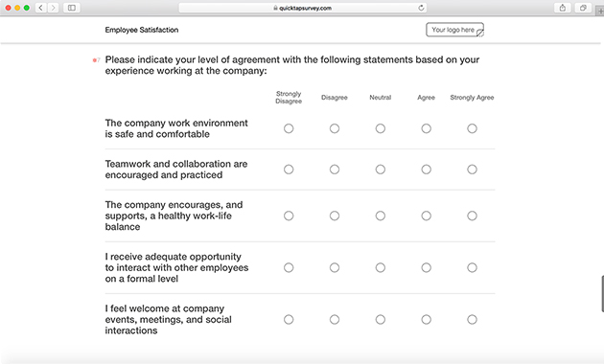The height and width of the screenshot is (364, 604).
Task: Go back using Safari's back arrow
Action: click(x=41, y=8)
